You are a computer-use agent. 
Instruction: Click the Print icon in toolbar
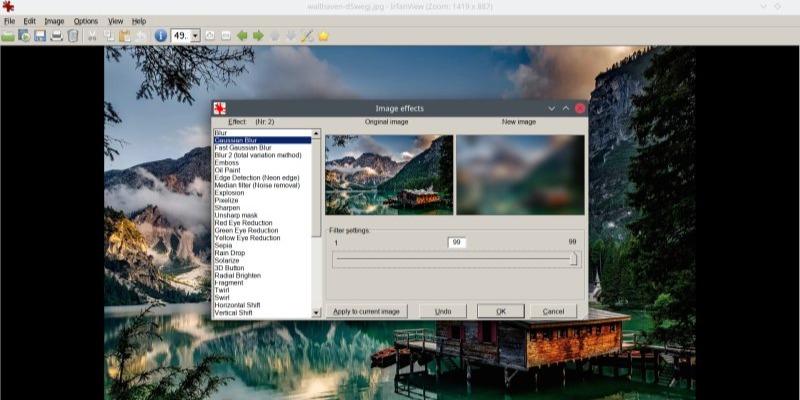point(57,36)
